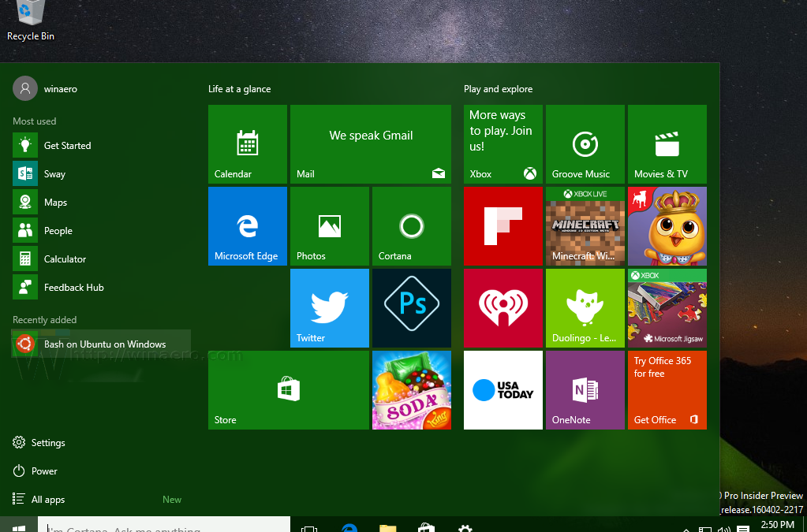The width and height of the screenshot is (807, 532).
Task: Launch Bash on Ubuntu on Windows
Action: coord(106,344)
